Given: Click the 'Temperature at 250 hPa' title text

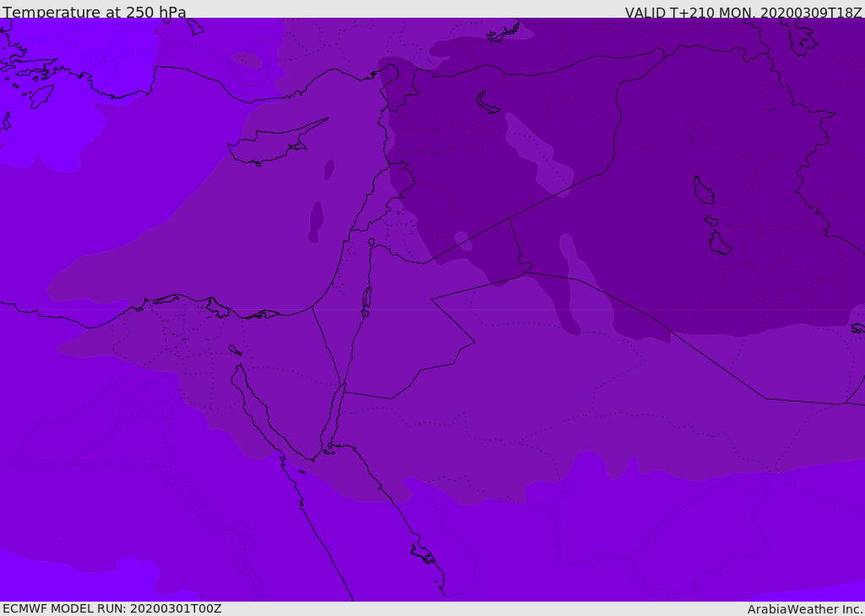Looking at the screenshot, I should pos(95,12).
